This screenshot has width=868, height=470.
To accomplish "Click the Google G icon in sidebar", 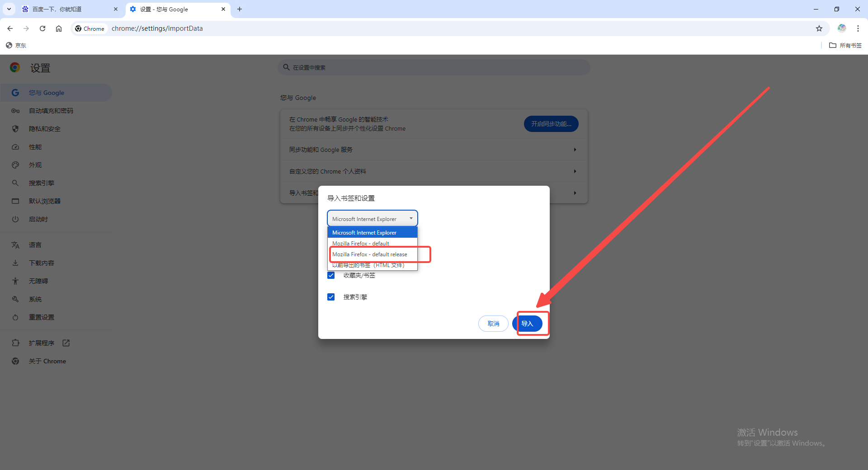I will click(15, 93).
